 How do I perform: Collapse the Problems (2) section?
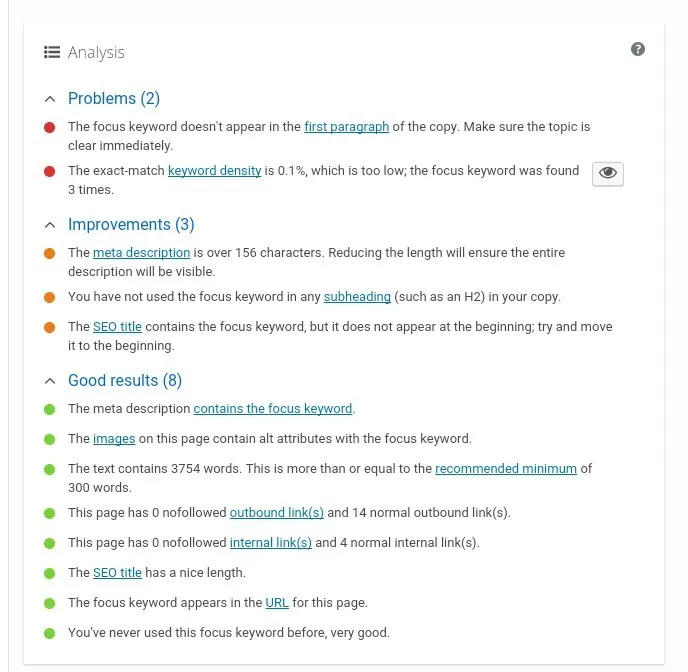(50, 99)
